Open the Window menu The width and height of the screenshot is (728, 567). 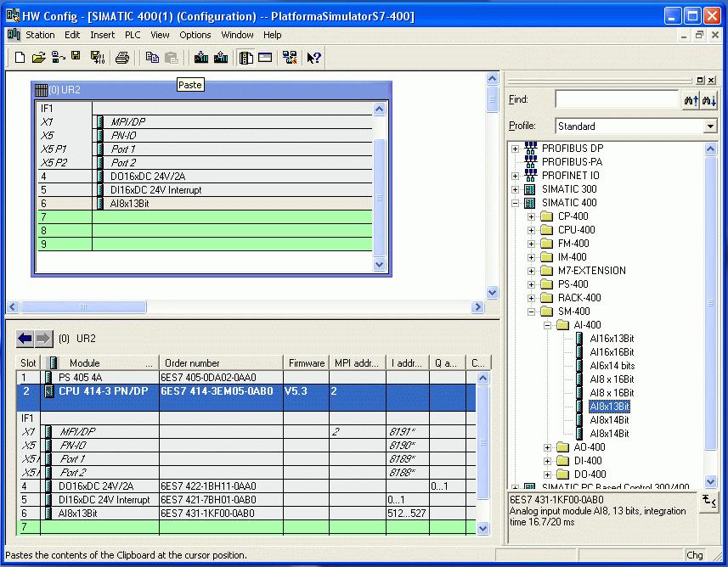237,35
